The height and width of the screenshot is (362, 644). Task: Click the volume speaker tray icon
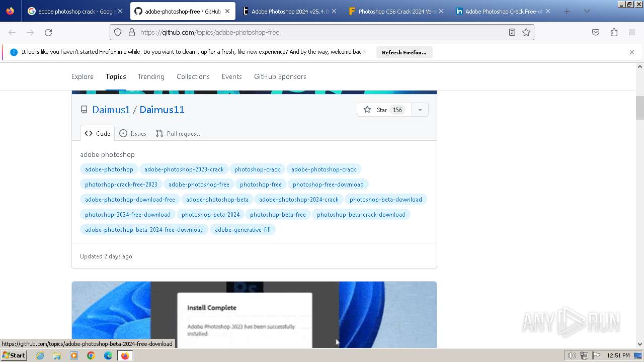click(x=572, y=355)
